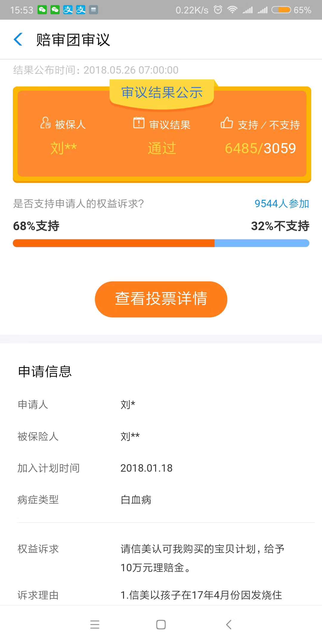Open Android recent apps menu icon
The height and width of the screenshot is (644, 322).
[x=95, y=624]
